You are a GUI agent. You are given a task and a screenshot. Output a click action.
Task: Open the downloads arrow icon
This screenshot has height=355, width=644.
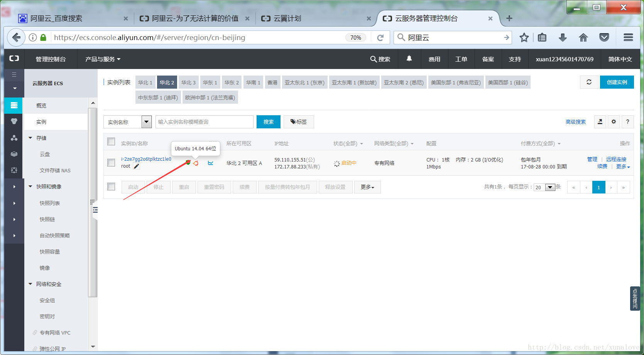pos(563,37)
